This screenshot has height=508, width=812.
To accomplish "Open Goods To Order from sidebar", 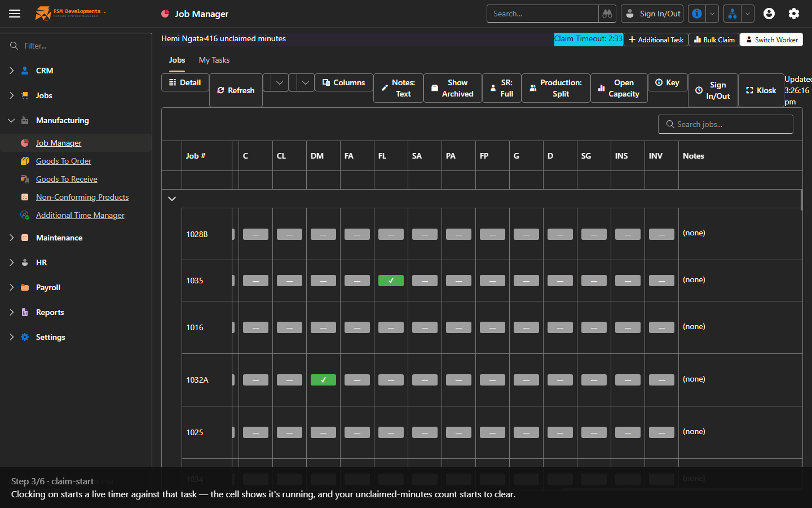I will (x=64, y=161).
